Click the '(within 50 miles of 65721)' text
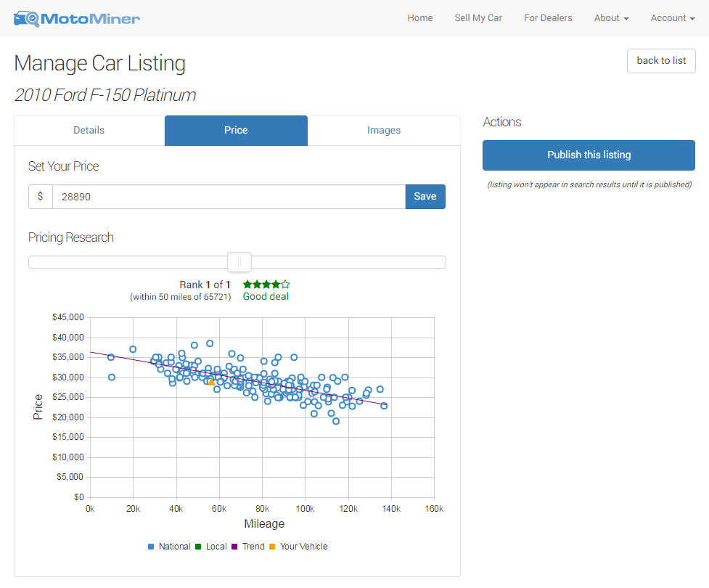This screenshot has width=709, height=588. [x=181, y=297]
